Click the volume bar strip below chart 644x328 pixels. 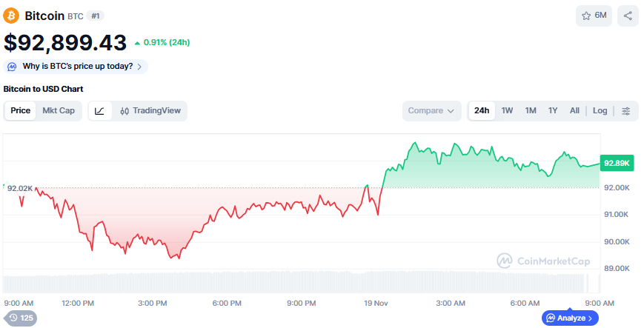coord(296,284)
